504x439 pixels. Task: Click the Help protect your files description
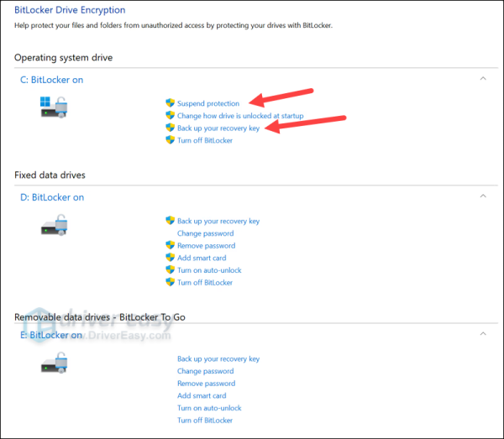click(173, 25)
